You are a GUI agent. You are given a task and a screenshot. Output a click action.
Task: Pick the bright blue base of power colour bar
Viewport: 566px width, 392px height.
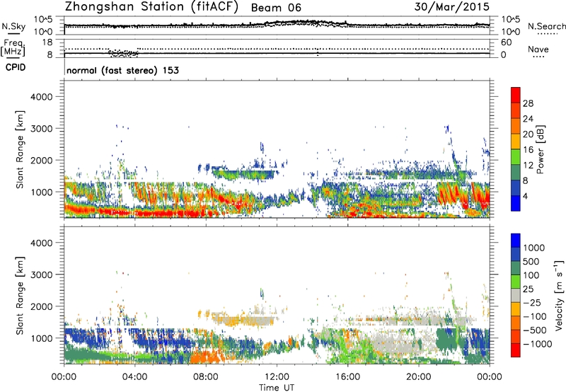click(x=516, y=203)
